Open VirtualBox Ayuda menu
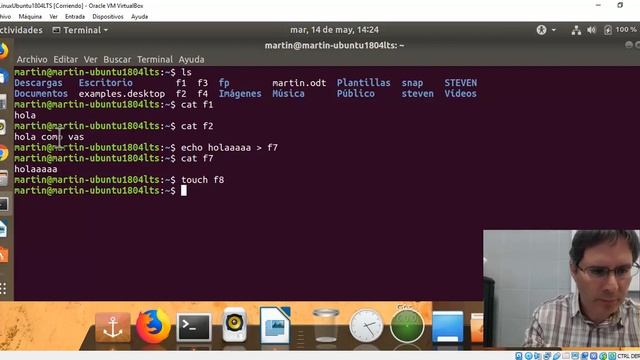Screen dimensions: 640x360 [x=140, y=17]
